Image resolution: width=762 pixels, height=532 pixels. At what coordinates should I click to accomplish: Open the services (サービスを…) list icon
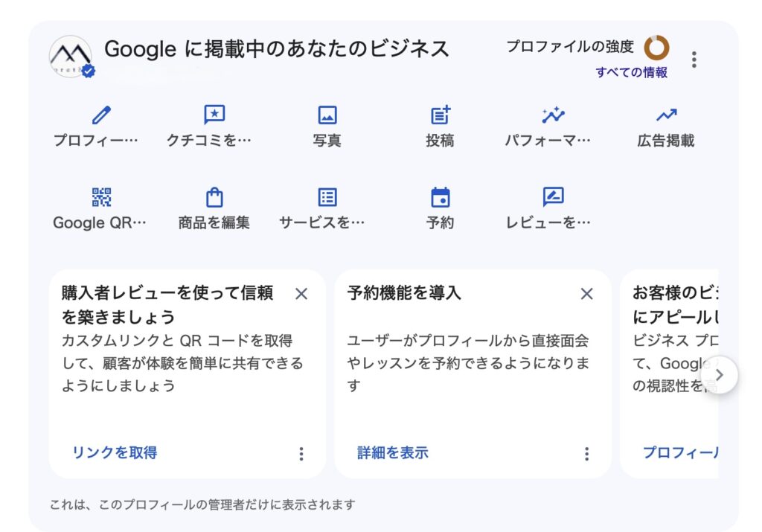[327, 197]
